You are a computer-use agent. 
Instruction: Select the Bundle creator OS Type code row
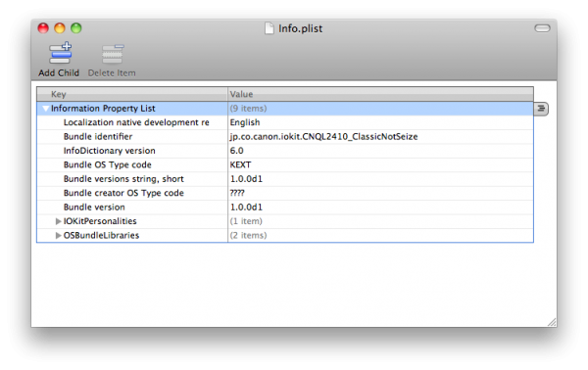click(x=285, y=193)
